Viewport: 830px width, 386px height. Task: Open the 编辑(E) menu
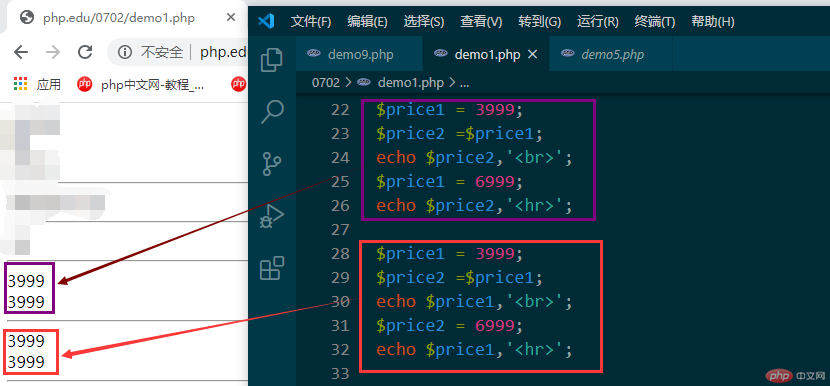point(367,22)
